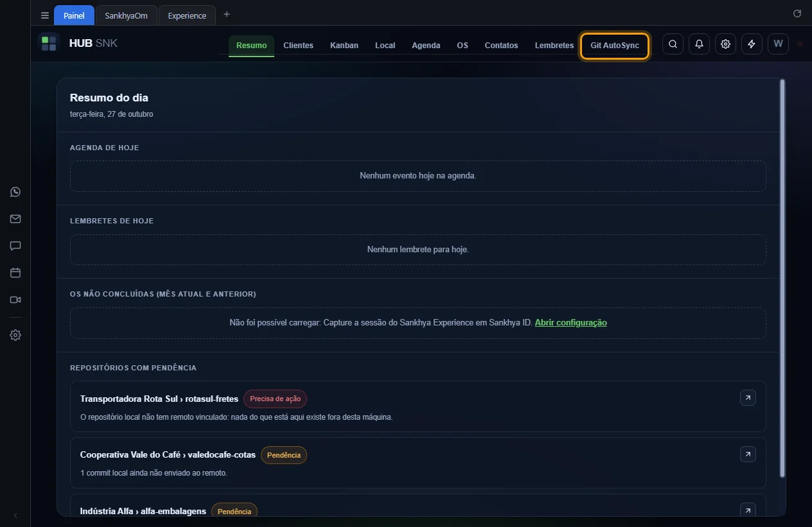This screenshot has width=812, height=527.
Task: Switch to the Painel tab
Action: (74, 15)
